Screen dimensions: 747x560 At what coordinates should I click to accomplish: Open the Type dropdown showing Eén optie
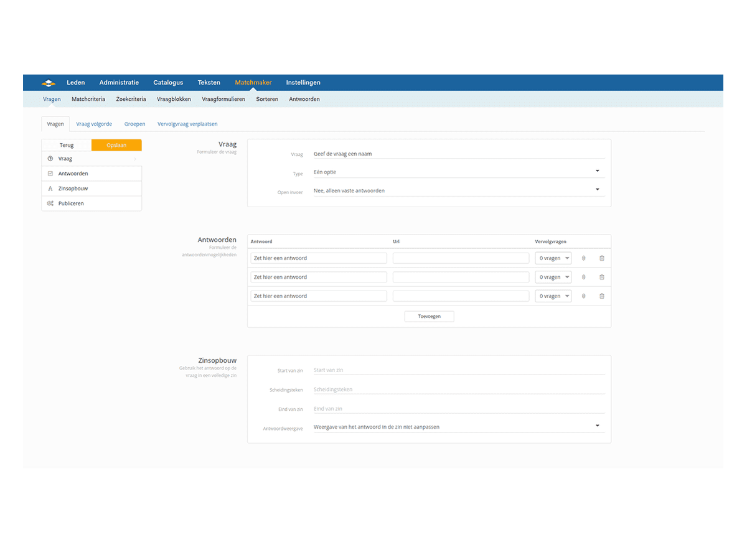[458, 172]
